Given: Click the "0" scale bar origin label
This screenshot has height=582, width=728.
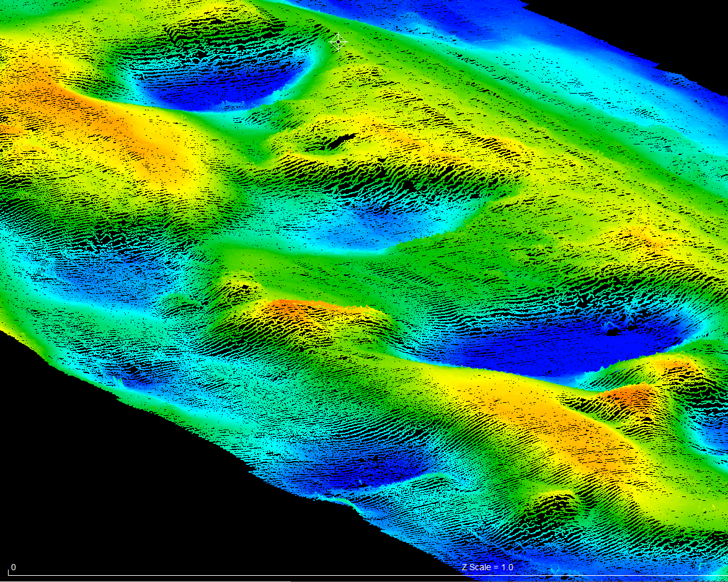Looking at the screenshot, I should pos(14,567).
